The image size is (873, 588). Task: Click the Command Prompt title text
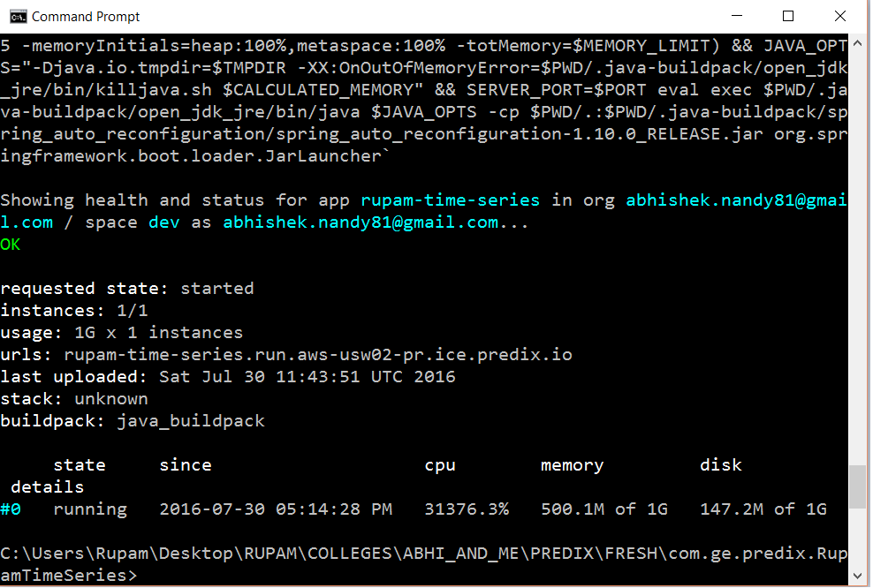click(86, 17)
